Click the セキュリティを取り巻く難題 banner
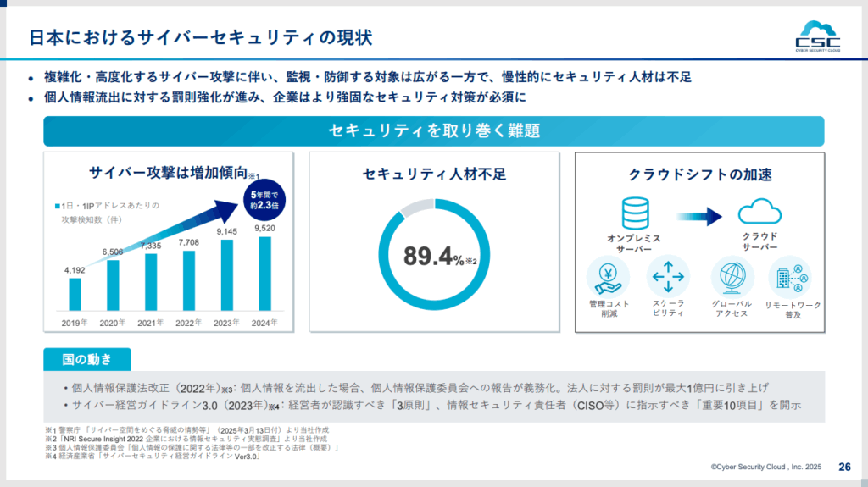This screenshot has width=868, height=487. (433, 131)
